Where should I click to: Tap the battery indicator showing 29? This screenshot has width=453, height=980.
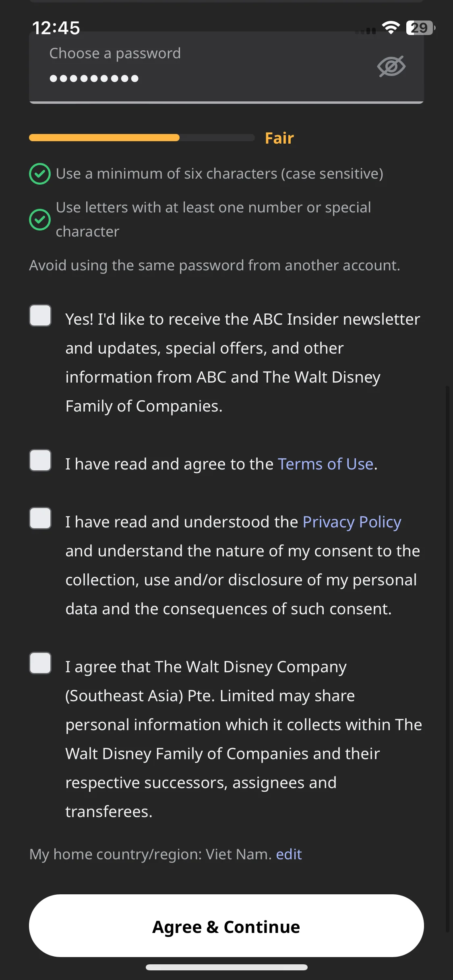(421, 28)
